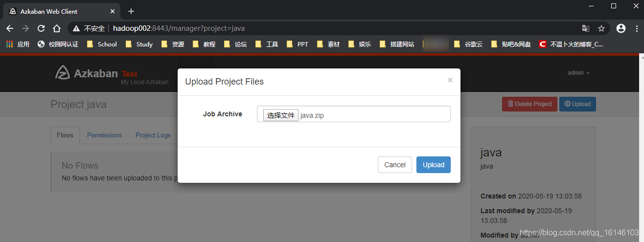Open a new browser tab

pyautogui.click(x=131, y=11)
